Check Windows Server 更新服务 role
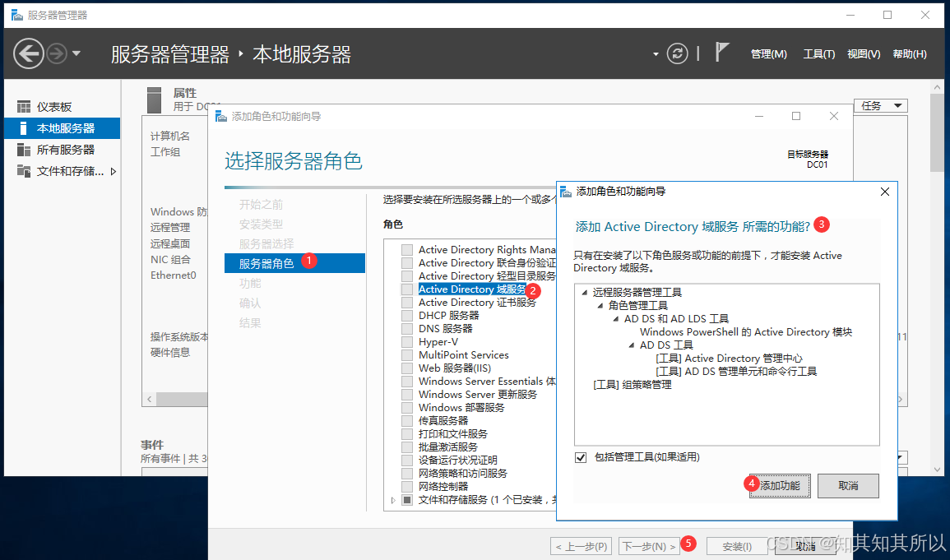This screenshot has height=560, width=950. click(x=407, y=395)
